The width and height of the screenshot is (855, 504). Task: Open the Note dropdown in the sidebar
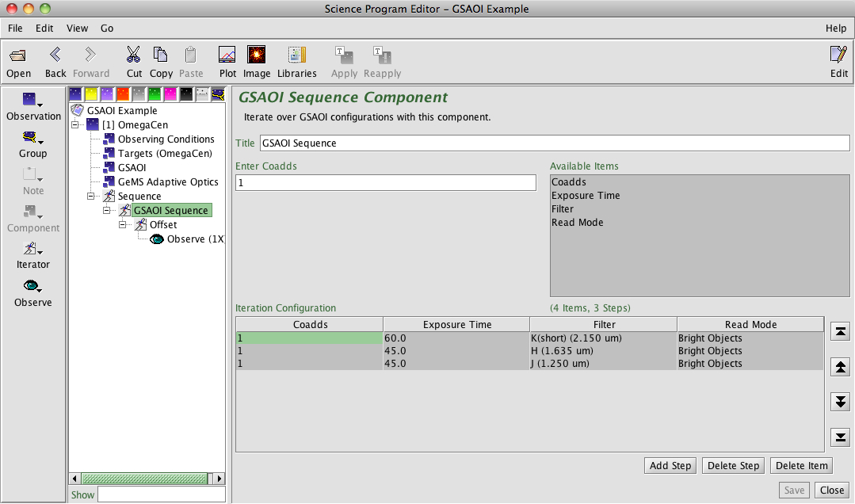click(32, 181)
